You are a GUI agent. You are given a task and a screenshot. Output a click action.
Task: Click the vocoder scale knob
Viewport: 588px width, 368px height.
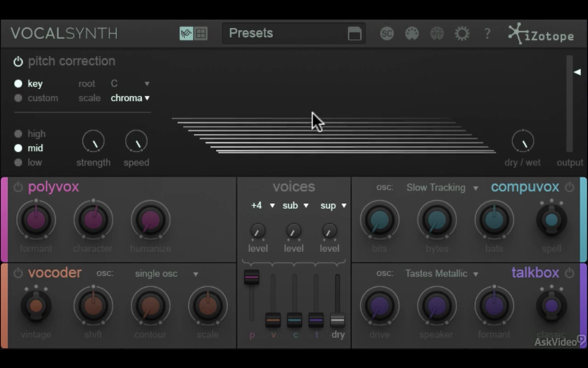208,305
